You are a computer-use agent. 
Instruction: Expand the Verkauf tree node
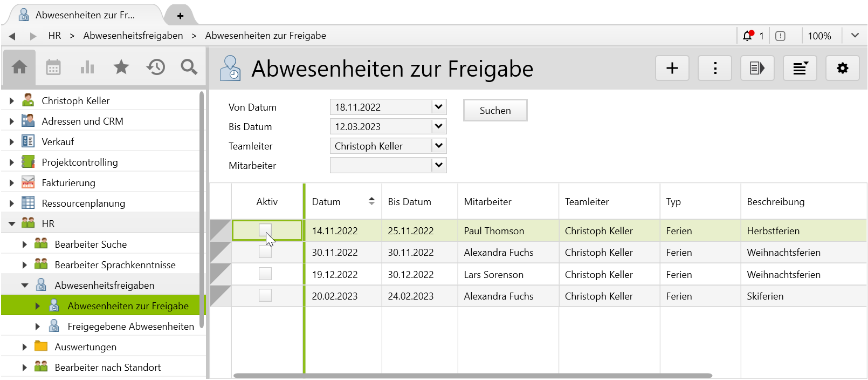click(x=11, y=142)
